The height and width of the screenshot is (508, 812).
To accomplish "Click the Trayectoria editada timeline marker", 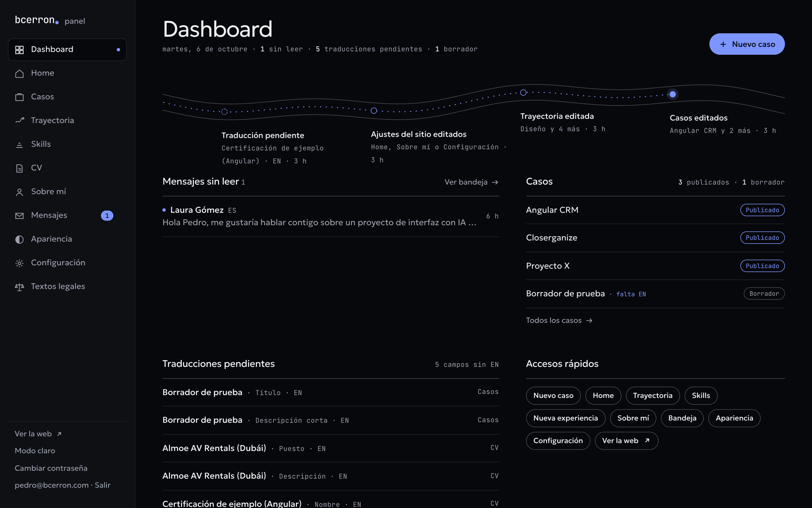I will pos(523,92).
